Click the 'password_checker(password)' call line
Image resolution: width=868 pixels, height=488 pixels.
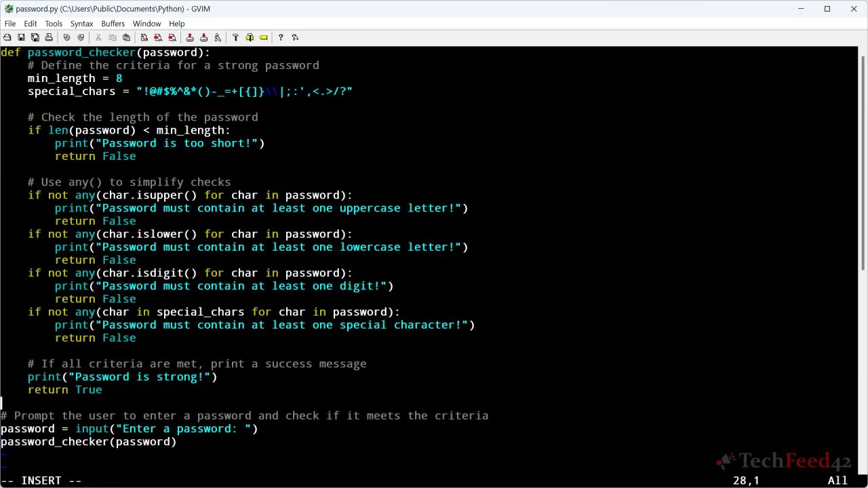click(88, 442)
